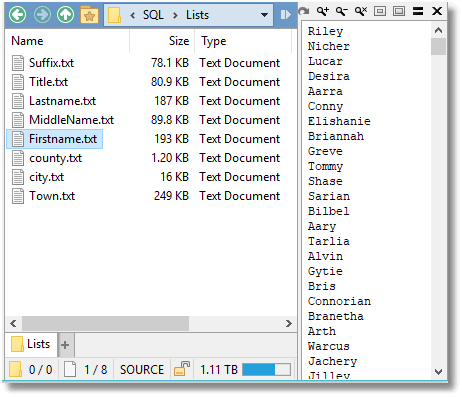Image resolution: width=462 pixels, height=397 pixels.
Task: Add a new tab with plus button
Action: point(65,345)
